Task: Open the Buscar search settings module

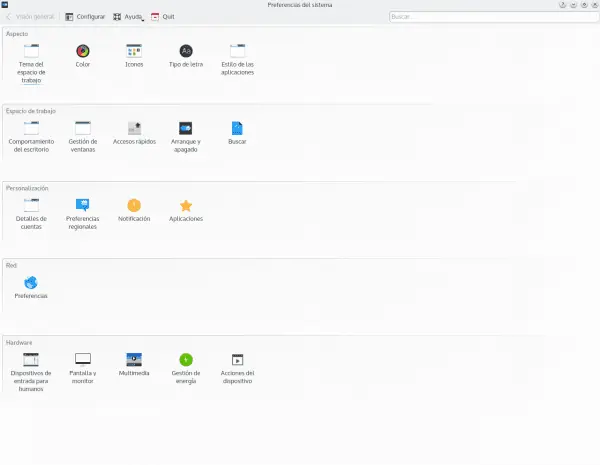Action: coord(237,133)
